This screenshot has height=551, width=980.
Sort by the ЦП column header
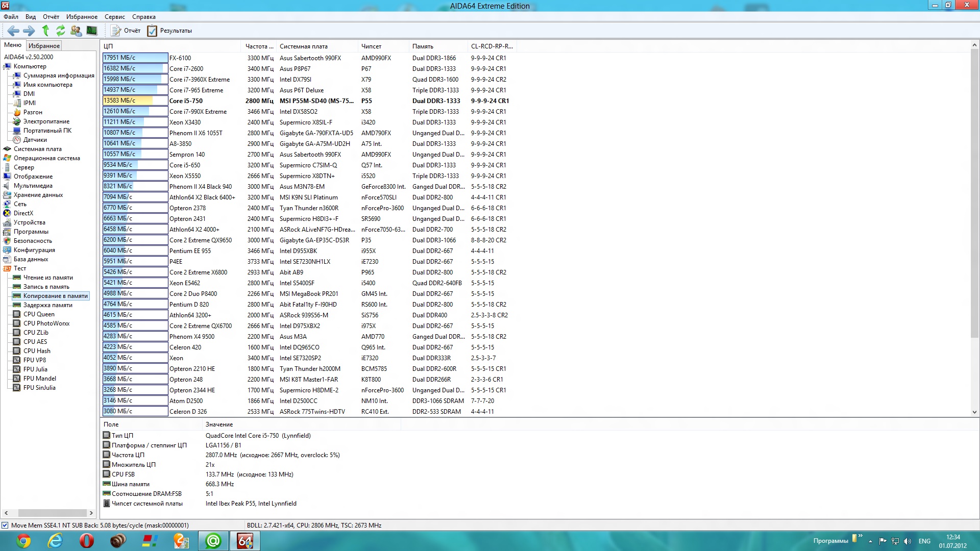click(x=171, y=46)
